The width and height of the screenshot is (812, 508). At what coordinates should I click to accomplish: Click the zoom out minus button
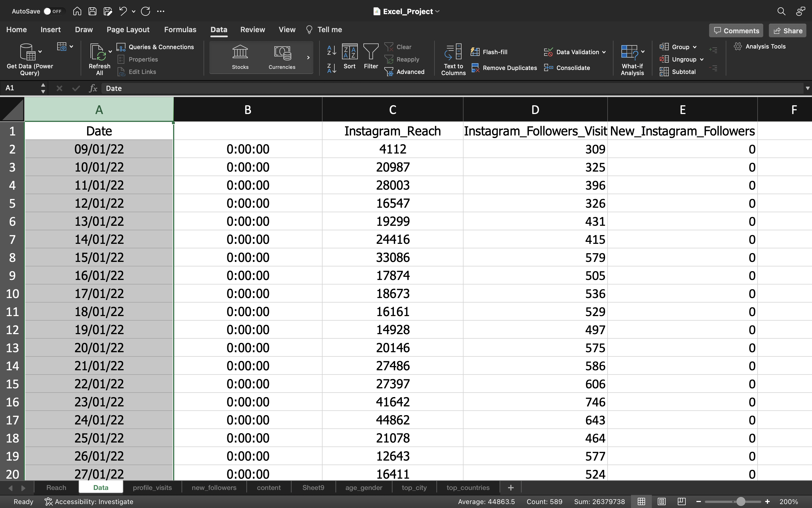[x=699, y=502]
